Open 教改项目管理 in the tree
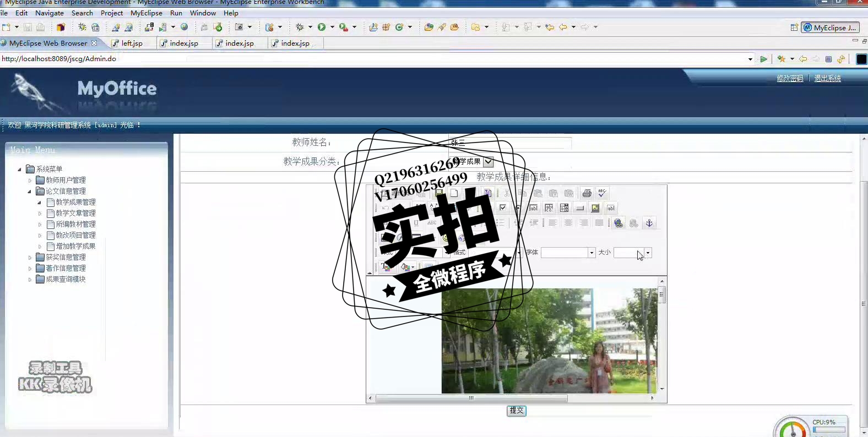Image resolution: width=868 pixels, height=437 pixels. [75, 235]
